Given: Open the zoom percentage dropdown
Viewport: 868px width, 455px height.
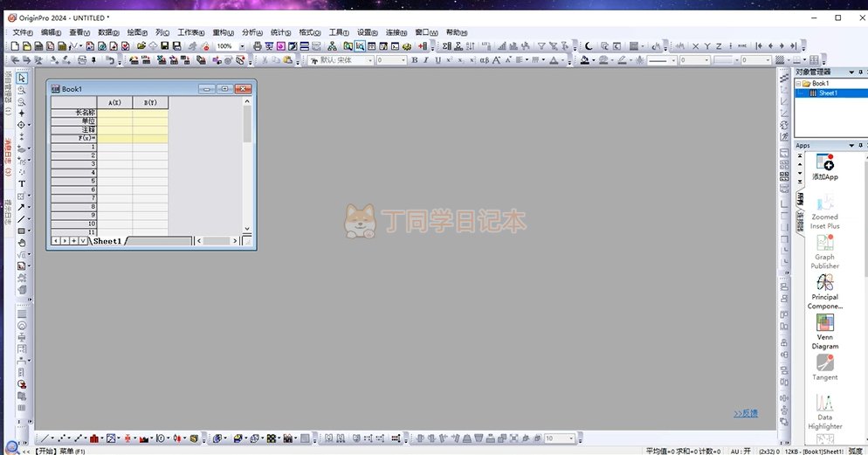Looking at the screenshot, I should point(242,46).
